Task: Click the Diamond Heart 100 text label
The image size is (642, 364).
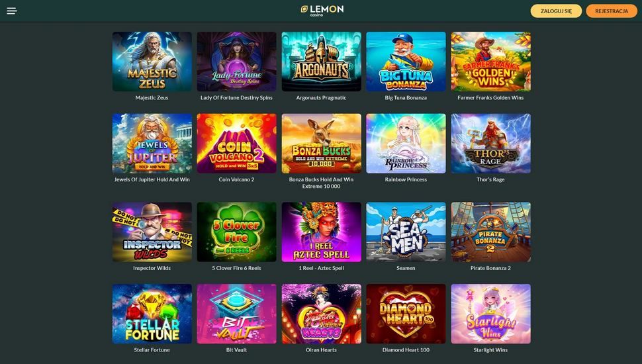Action: [x=406, y=350]
